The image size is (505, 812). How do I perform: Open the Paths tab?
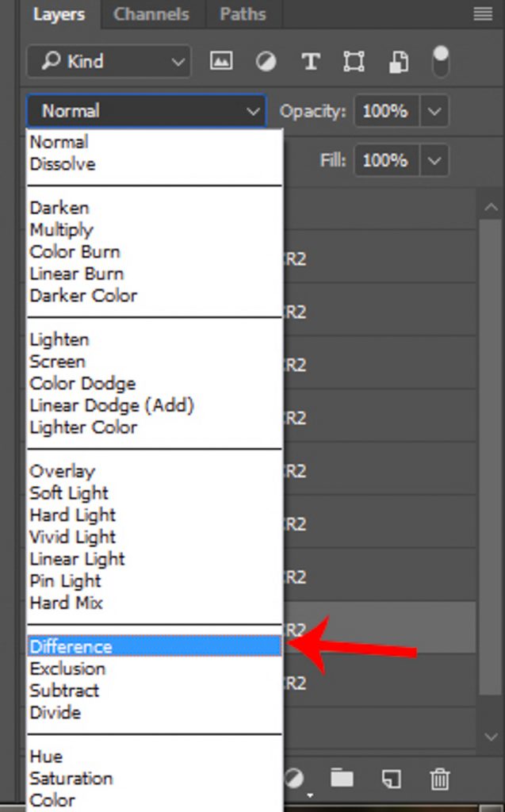tap(243, 13)
